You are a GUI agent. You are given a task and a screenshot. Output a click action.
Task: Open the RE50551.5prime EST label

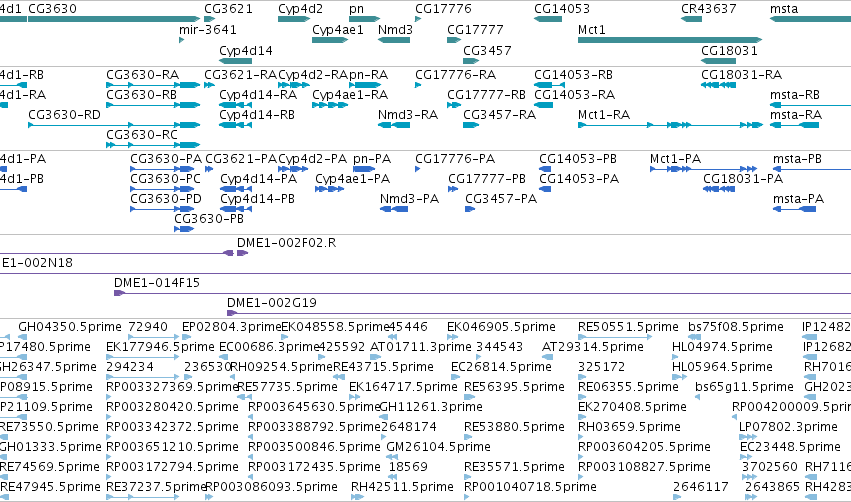point(628,327)
